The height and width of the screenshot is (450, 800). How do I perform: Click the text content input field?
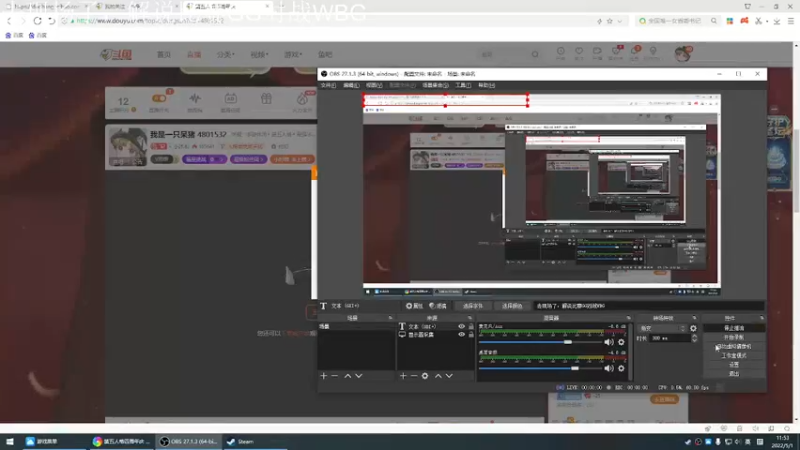(x=649, y=306)
